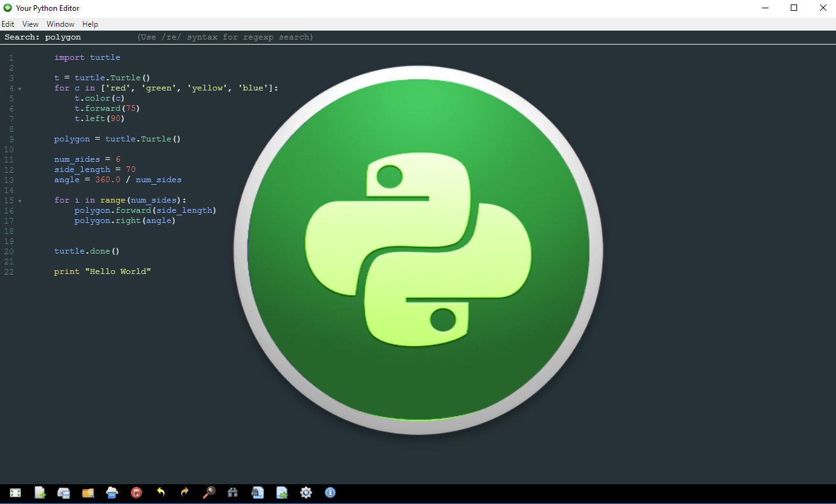Collapse the fold arrow on line 15
This screenshot has height=504, width=836.
20,201
